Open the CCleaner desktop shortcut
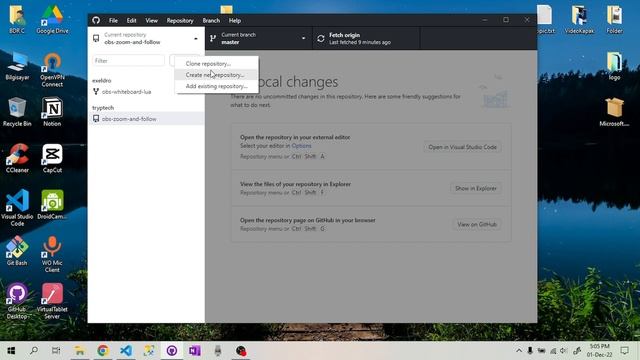Screen dimensions: 640x360 [17, 159]
